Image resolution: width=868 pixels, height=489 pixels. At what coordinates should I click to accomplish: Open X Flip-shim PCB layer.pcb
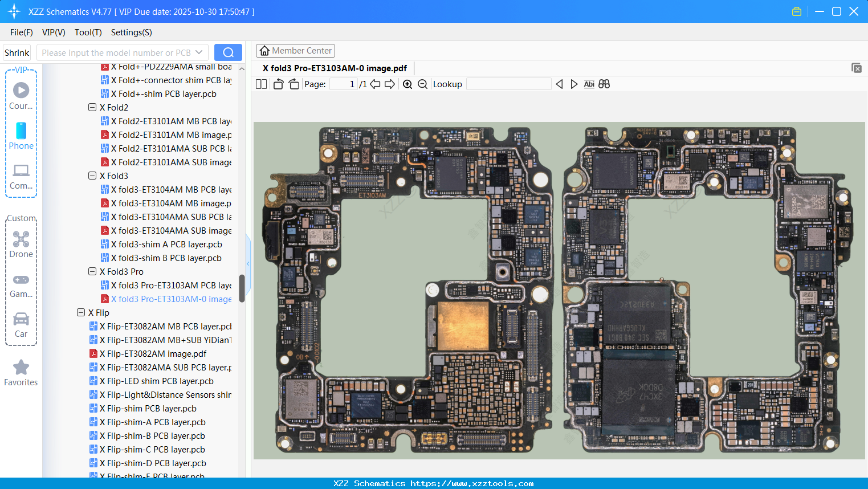tap(143, 408)
